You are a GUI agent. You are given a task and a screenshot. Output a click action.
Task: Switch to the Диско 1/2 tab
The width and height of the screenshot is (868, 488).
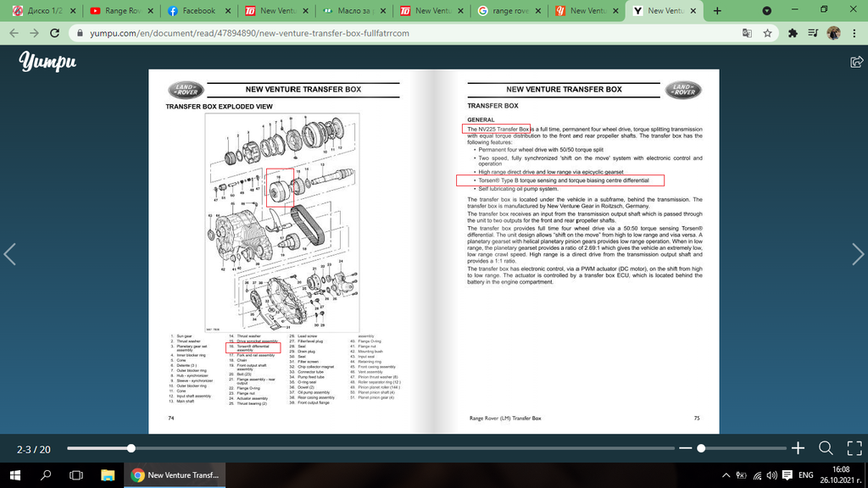coord(45,10)
